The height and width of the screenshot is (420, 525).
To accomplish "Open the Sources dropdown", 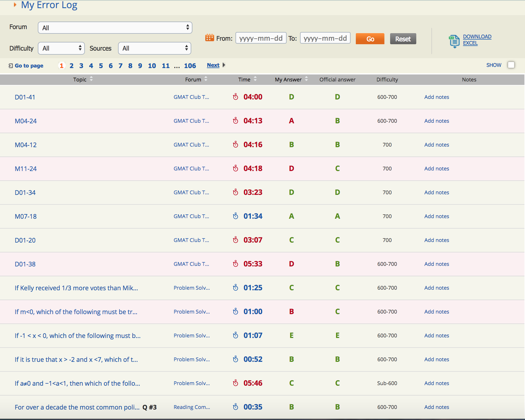I will pyautogui.click(x=154, y=48).
